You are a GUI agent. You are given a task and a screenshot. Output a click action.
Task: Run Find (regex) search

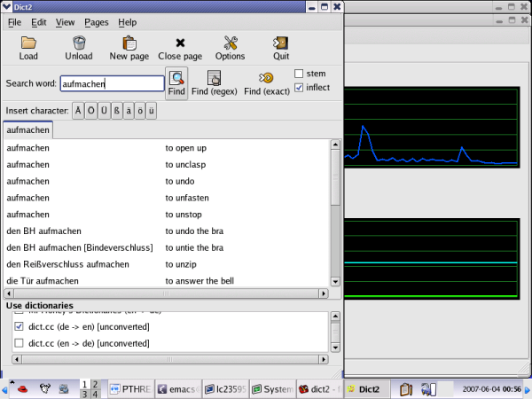click(214, 83)
